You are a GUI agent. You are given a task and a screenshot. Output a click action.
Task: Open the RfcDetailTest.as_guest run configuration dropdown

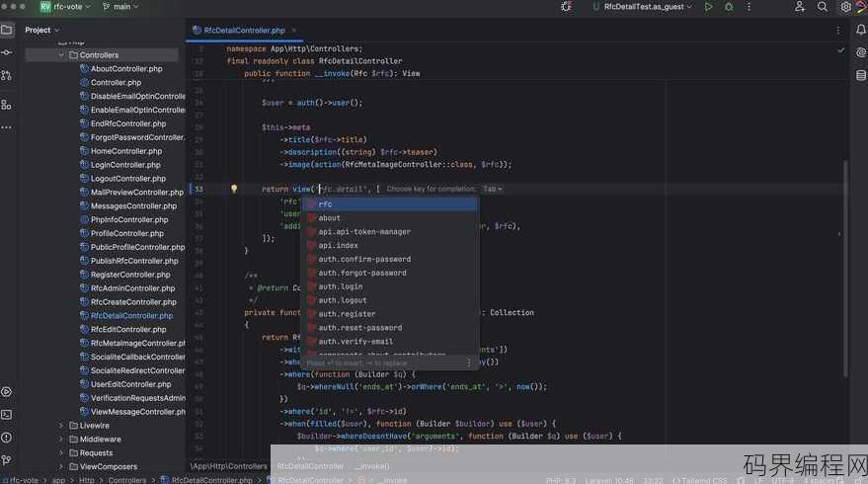click(642, 7)
